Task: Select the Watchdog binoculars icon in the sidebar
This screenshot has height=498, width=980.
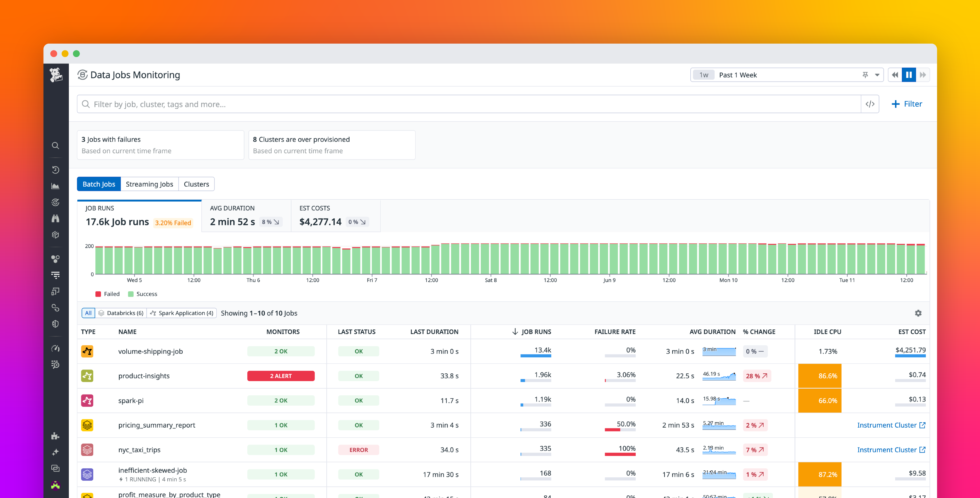Action: click(x=55, y=219)
